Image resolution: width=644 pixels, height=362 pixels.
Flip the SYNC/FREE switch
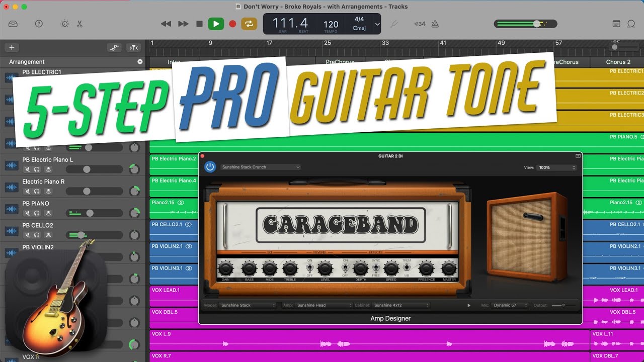[376, 268]
